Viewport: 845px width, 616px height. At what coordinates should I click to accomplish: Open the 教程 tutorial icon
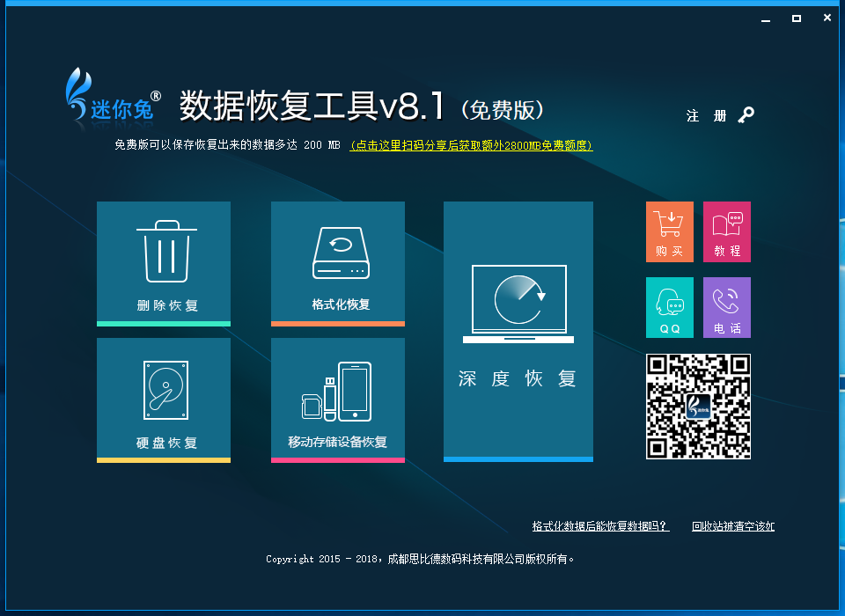[726, 231]
